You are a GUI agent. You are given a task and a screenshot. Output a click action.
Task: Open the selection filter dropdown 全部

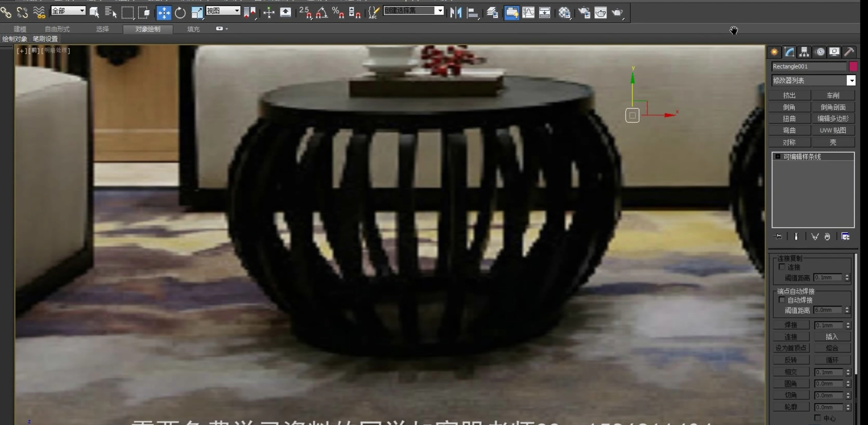pyautogui.click(x=68, y=11)
